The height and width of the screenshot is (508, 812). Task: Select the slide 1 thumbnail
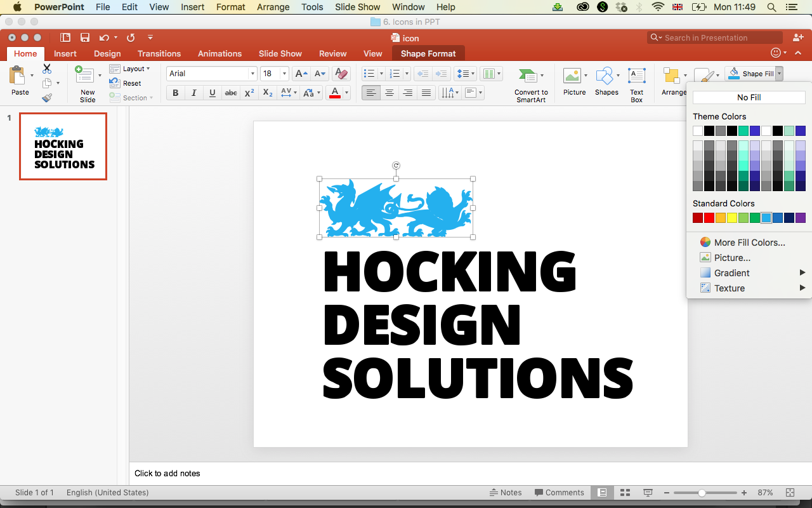coord(63,146)
